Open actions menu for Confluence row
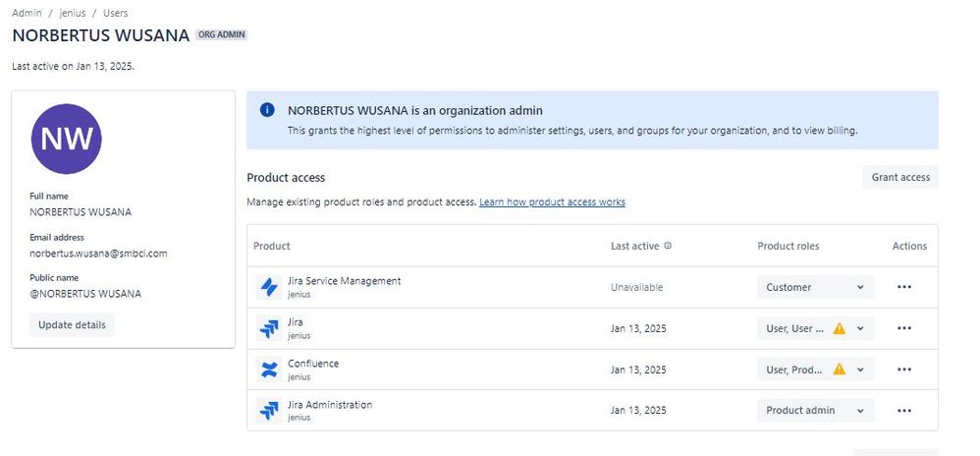The image size is (980, 456). (903, 370)
